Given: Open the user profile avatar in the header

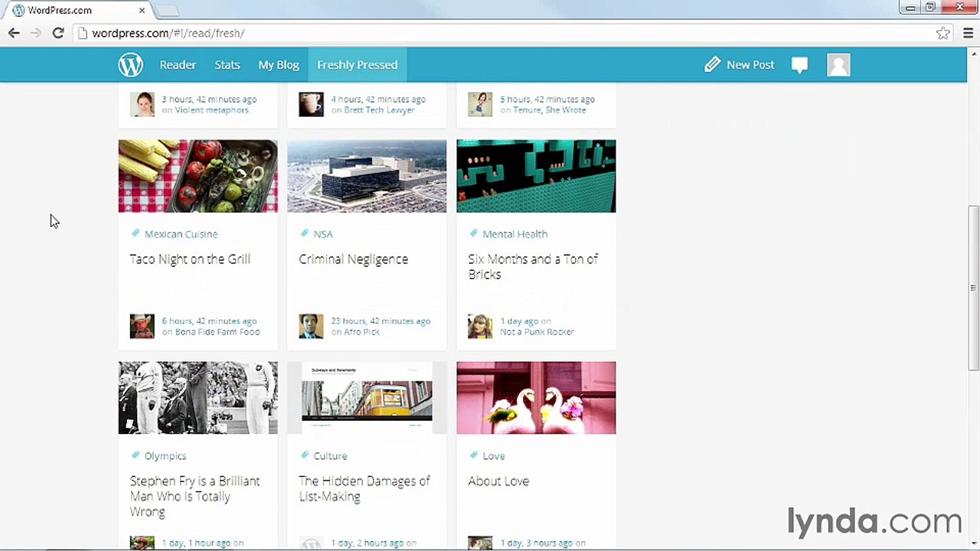Looking at the screenshot, I should tap(839, 65).
